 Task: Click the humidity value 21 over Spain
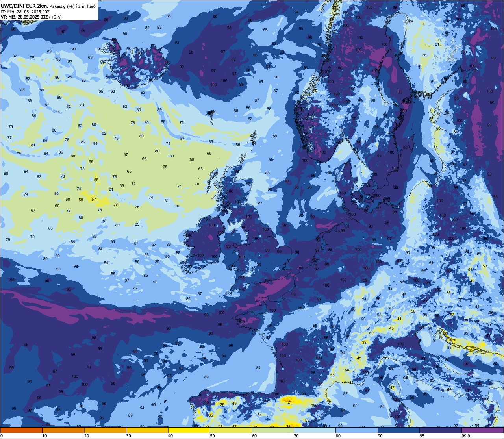(290, 402)
